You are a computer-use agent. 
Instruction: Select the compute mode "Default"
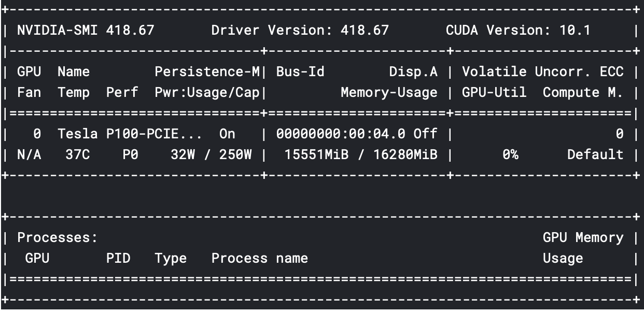click(x=595, y=154)
